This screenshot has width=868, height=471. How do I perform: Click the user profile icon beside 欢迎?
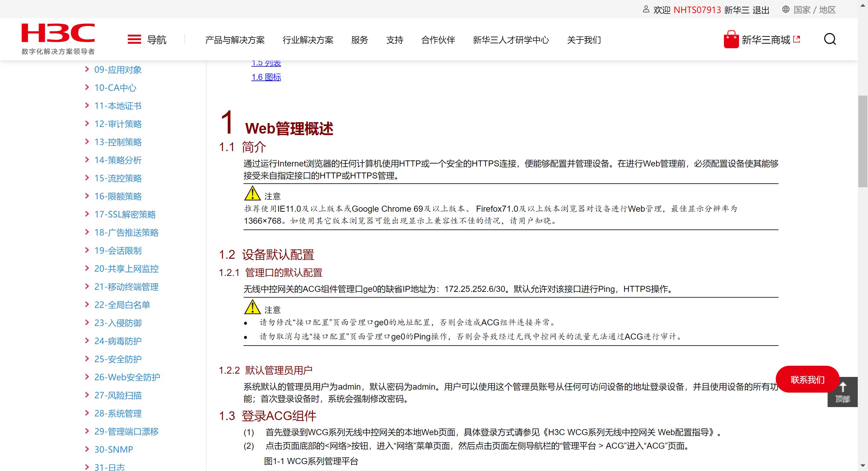[x=646, y=9]
